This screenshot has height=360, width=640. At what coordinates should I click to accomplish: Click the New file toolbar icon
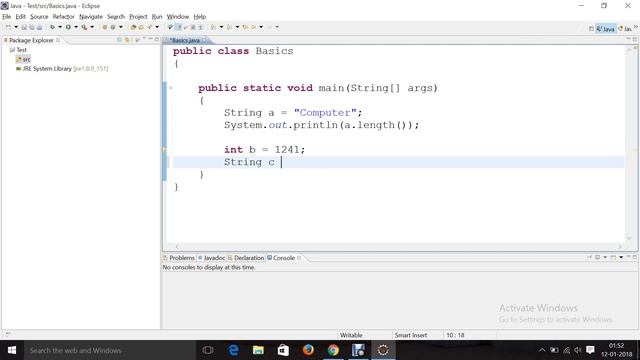(x=8, y=27)
